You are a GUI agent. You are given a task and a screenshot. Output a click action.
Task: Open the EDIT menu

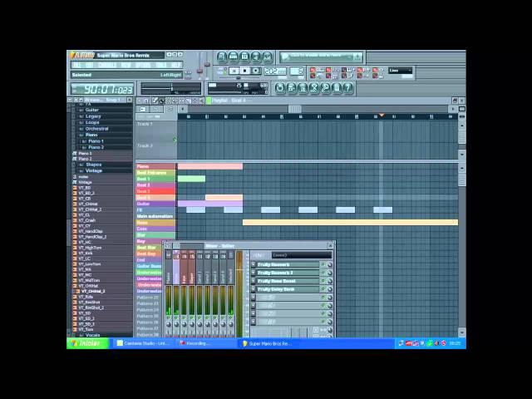pos(90,65)
